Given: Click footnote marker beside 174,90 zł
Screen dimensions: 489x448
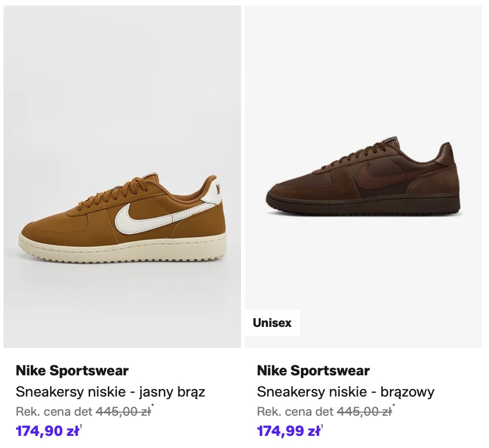Looking at the screenshot, I should pyautogui.click(x=81, y=427).
